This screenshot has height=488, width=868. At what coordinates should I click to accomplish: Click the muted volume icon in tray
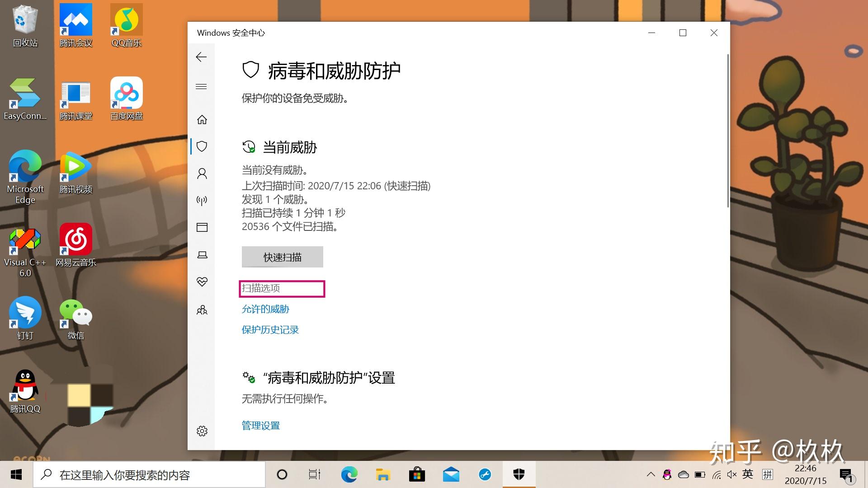pos(732,474)
